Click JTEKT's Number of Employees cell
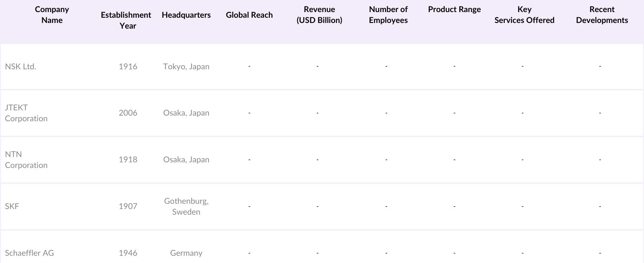This screenshot has height=263, width=644. click(386, 113)
